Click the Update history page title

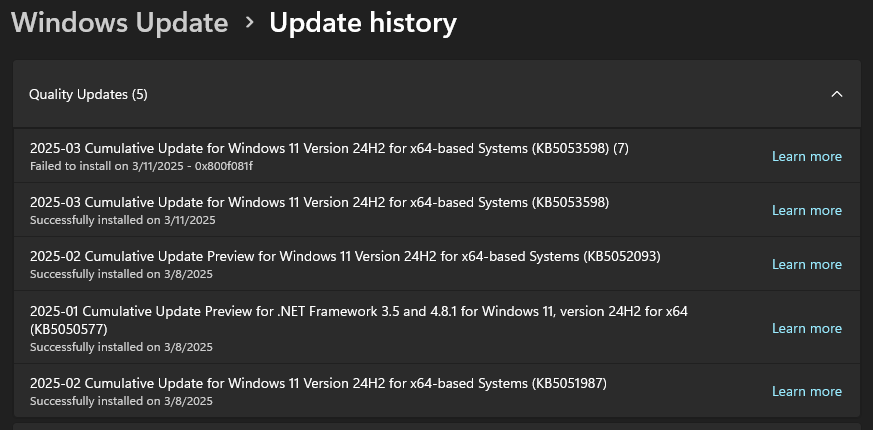coord(363,23)
